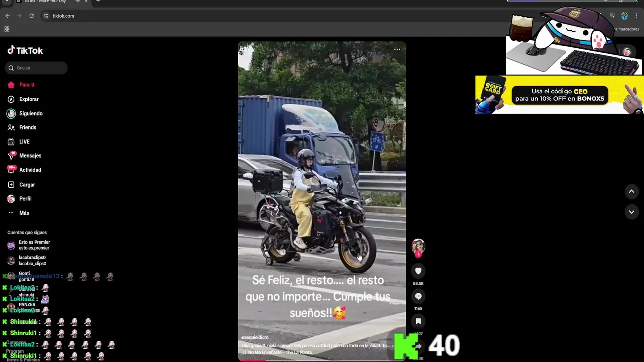Mute the tab audio speaker icon
This screenshot has width=644, height=362.
77,1
